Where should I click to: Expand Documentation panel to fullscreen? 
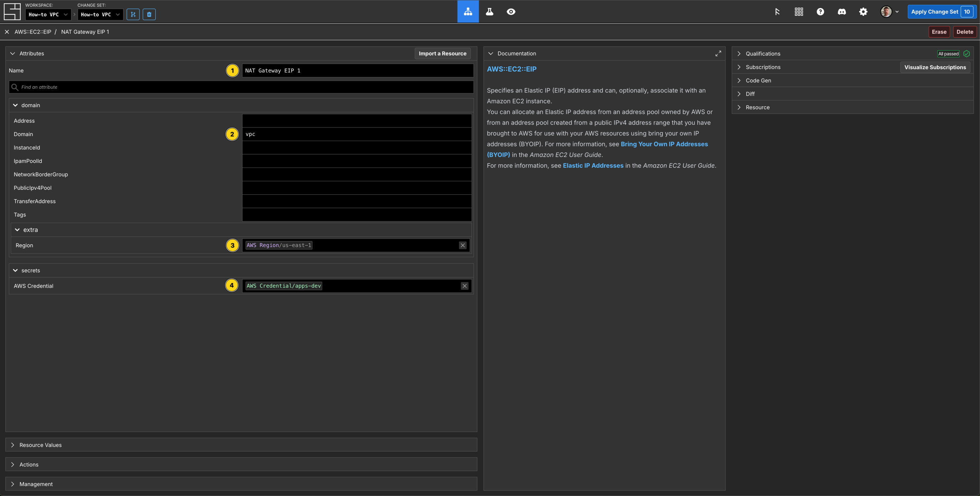(x=718, y=54)
